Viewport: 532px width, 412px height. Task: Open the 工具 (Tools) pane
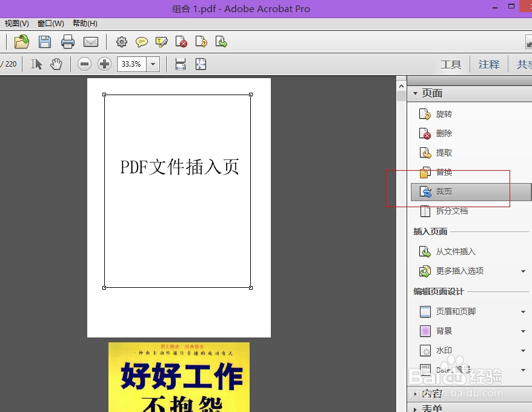pyautogui.click(x=451, y=64)
